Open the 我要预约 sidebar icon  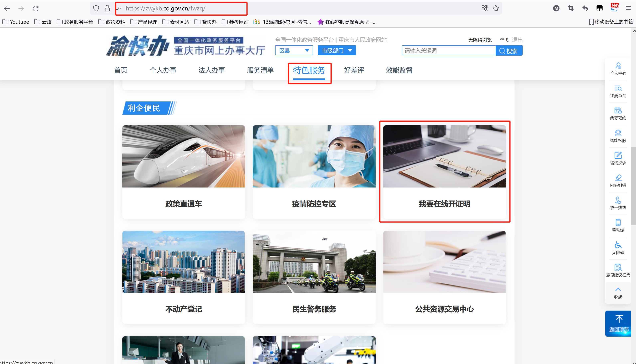pyautogui.click(x=618, y=111)
